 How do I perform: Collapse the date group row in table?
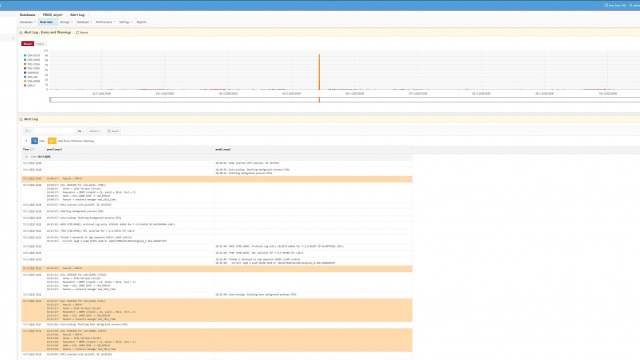tap(27, 157)
